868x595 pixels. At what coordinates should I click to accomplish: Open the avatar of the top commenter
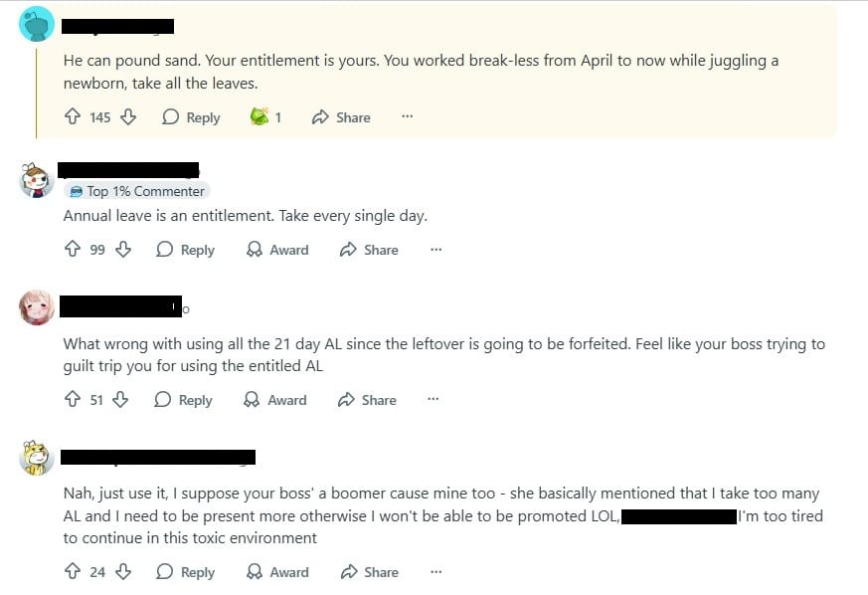pyautogui.click(x=37, y=23)
